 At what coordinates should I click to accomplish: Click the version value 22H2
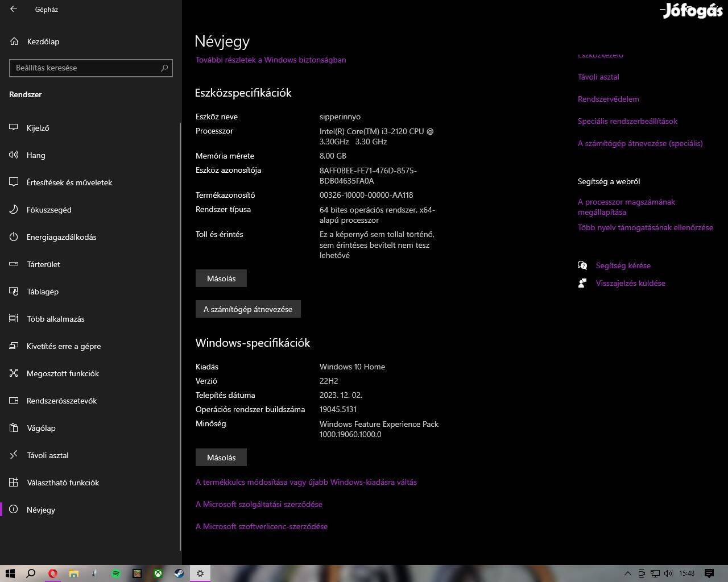(x=329, y=381)
